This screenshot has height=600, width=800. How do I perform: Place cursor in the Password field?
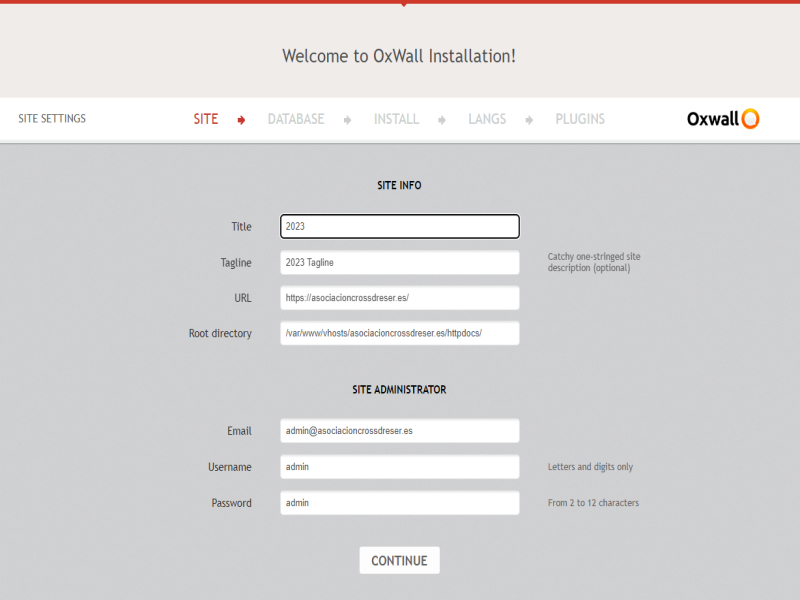pyautogui.click(x=399, y=503)
